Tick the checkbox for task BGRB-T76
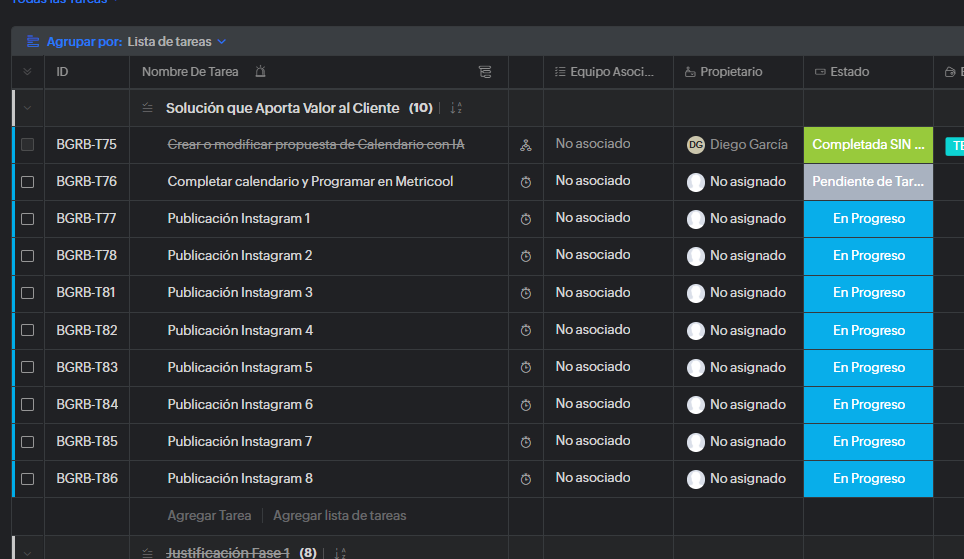This screenshot has width=964, height=559. click(28, 182)
